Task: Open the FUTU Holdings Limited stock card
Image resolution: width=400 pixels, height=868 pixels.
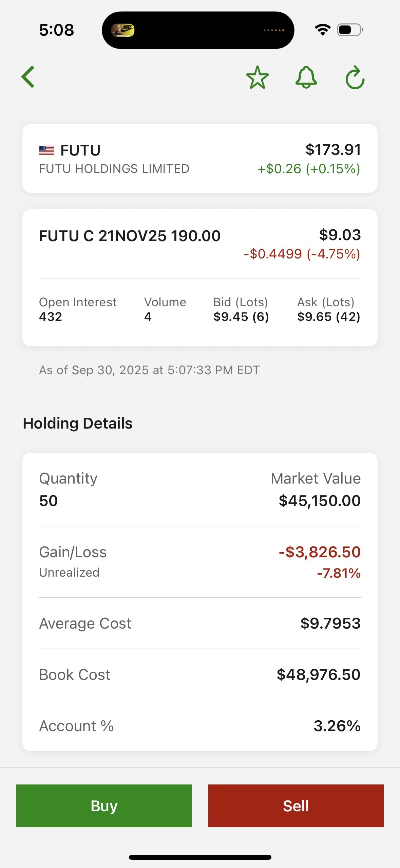Action: coord(200,159)
